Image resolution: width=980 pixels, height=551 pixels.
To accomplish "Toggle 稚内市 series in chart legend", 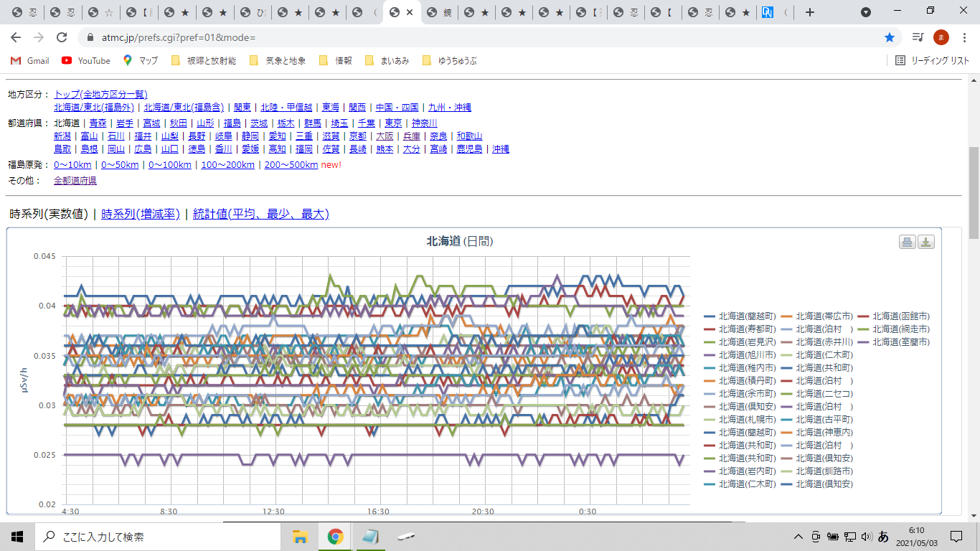I will point(740,367).
